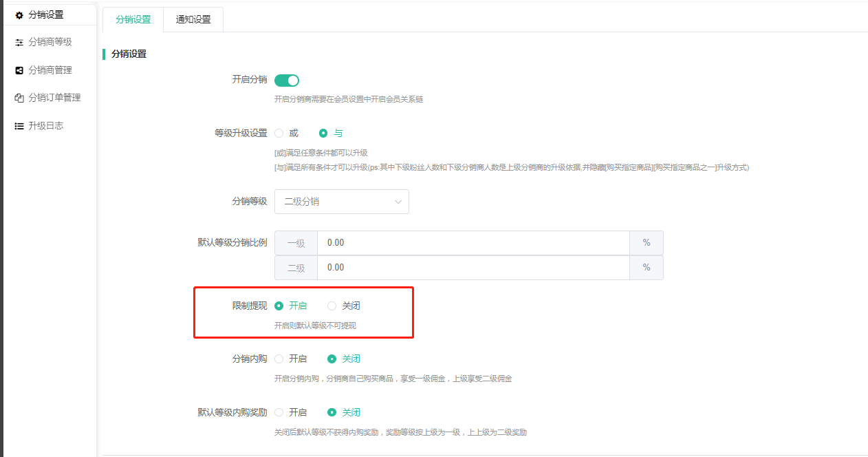Switch to the 通知设置 tab
Viewport: 868px width, 457px height.
[x=193, y=19]
